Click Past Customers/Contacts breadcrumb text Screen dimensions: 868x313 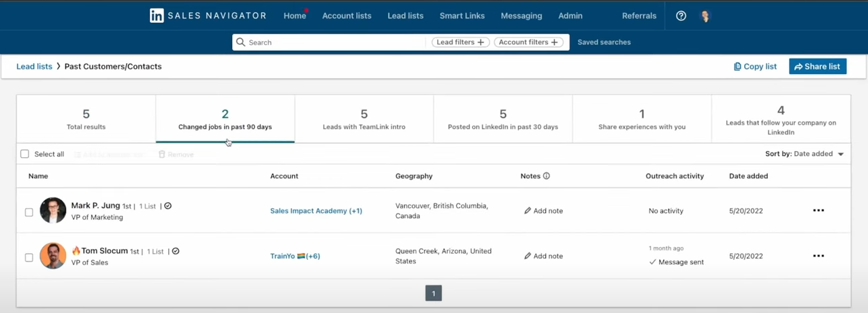[113, 67]
